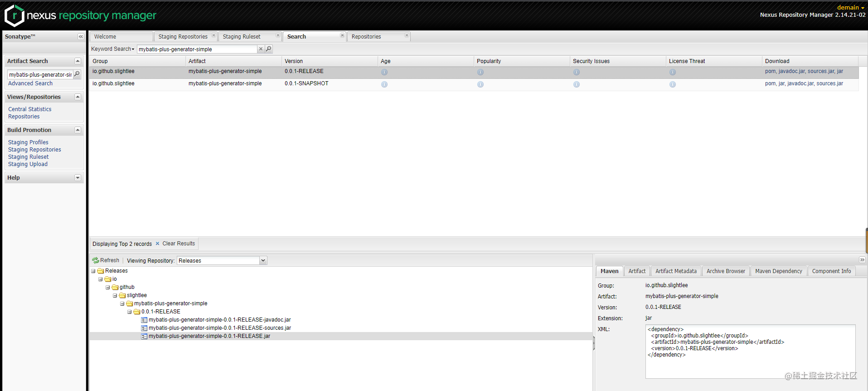Click the RELEASE.jar file icon in tree
Image resolution: width=868 pixels, height=391 pixels.
[x=144, y=336]
